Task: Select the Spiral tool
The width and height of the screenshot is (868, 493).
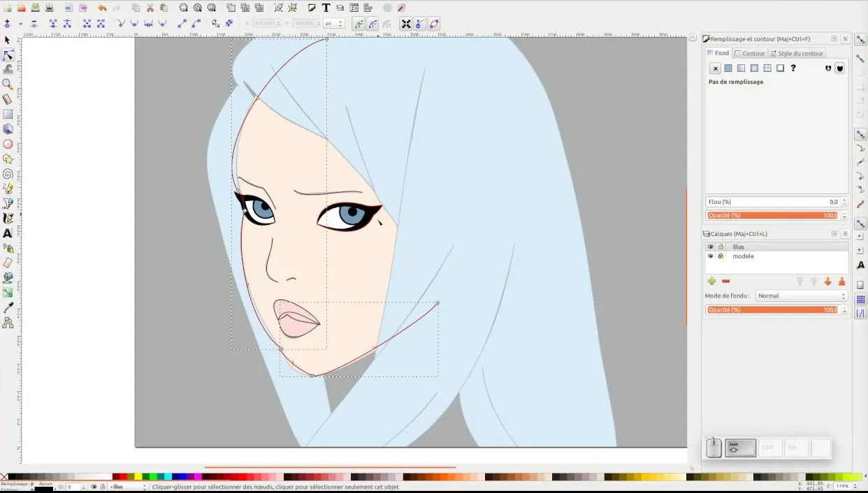Action: click(8, 173)
